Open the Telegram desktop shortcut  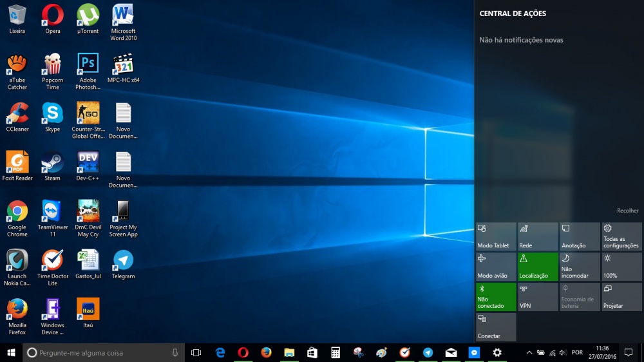pyautogui.click(x=123, y=261)
